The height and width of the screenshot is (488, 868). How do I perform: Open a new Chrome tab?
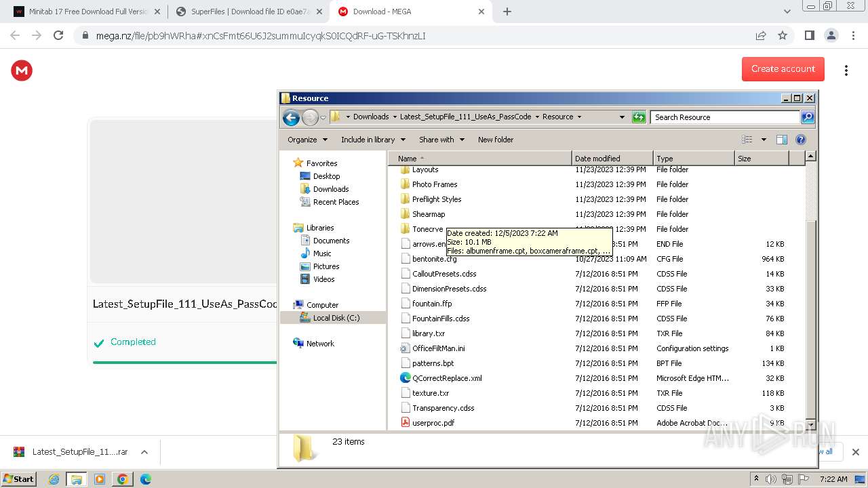tap(507, 12)
